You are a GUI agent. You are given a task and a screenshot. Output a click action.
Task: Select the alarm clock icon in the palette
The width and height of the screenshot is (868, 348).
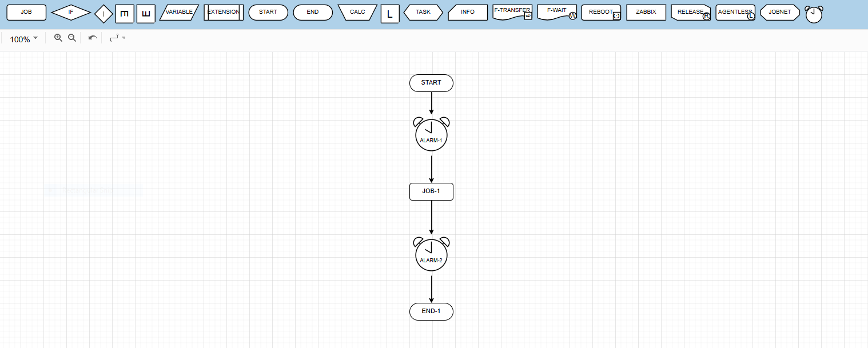814,14
